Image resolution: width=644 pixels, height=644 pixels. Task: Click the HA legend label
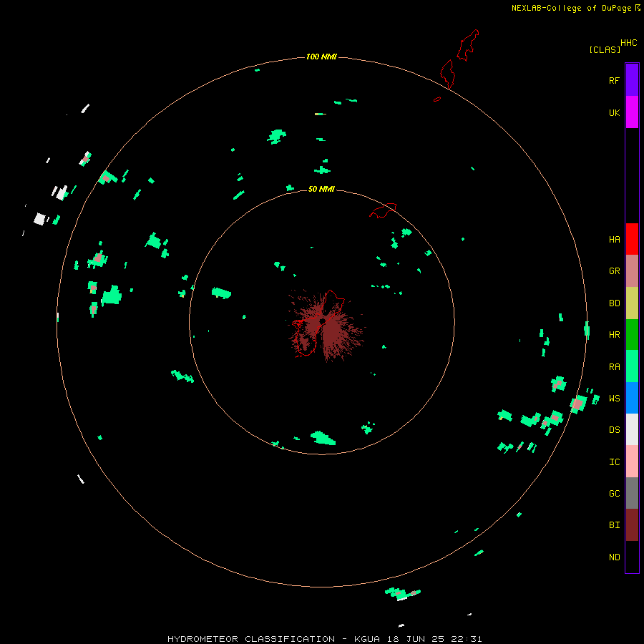point(614,240)
